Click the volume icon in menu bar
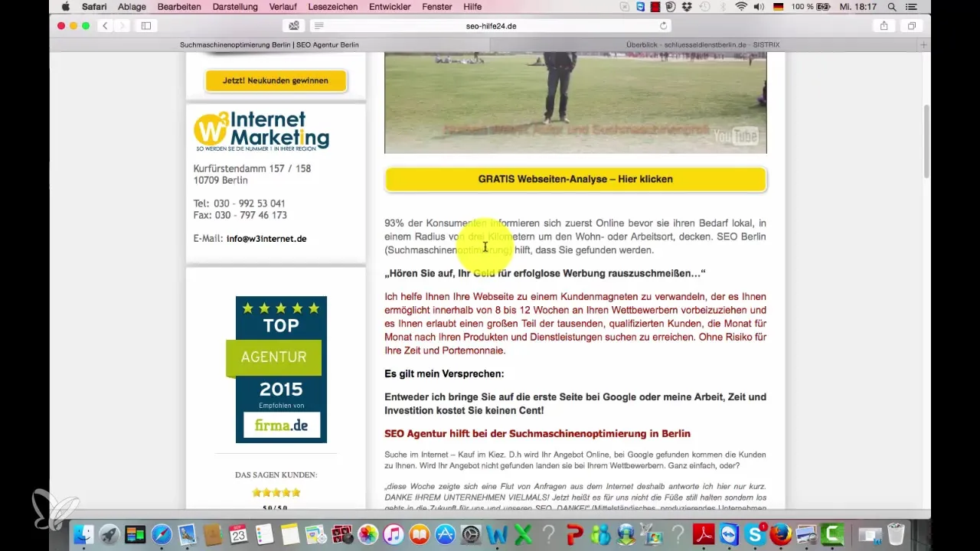 [759, 7]
